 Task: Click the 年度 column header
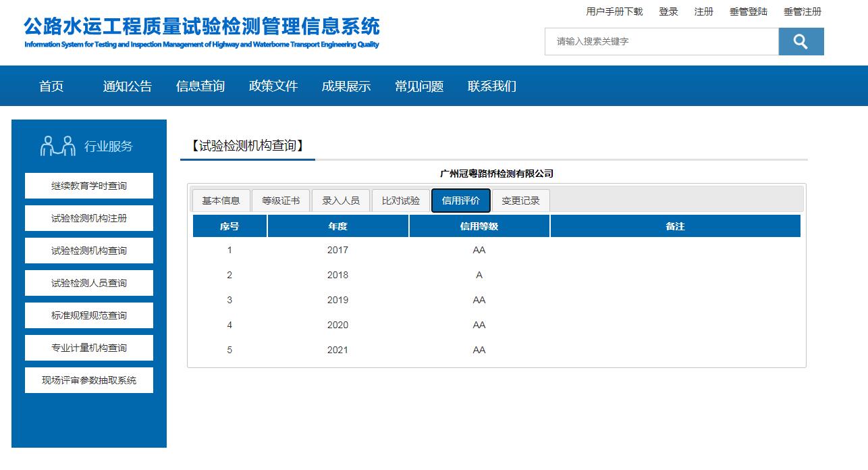coord(338,226)
